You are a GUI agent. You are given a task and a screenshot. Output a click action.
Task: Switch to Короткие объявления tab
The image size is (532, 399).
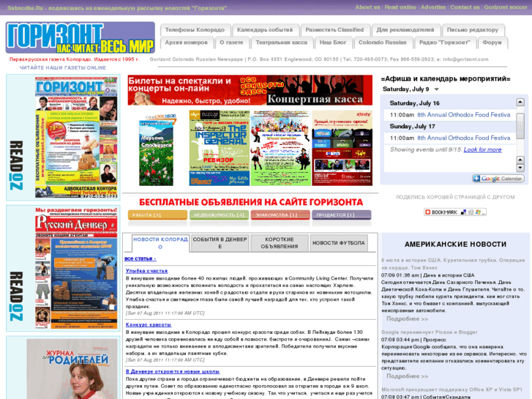(280, 243)
